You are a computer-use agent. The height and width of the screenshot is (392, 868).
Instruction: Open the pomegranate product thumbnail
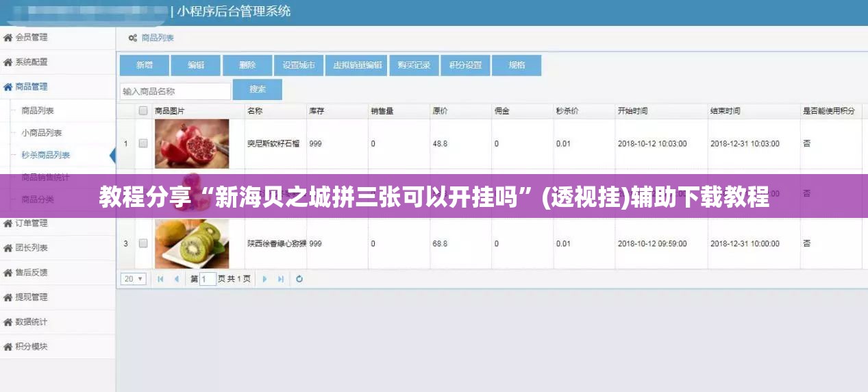pyautogui.click(x=192, y=144)
